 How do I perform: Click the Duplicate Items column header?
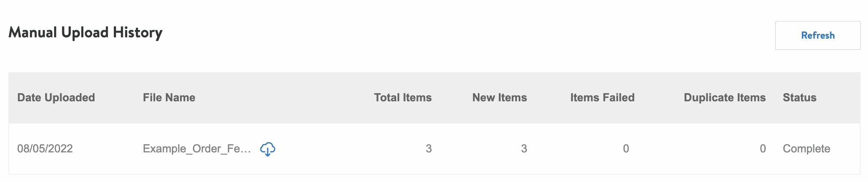tap(724, 97)
